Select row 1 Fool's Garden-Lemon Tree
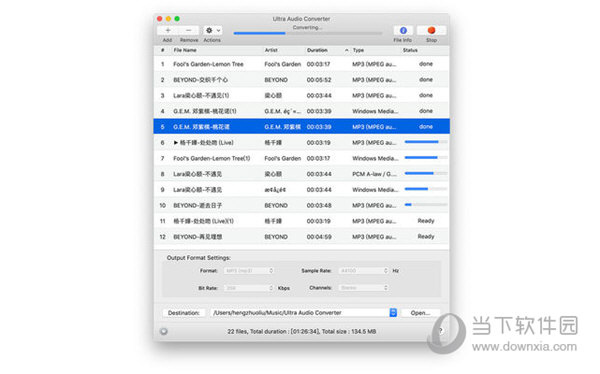This screenshot has width=600, height=374. tap(208, 64)
